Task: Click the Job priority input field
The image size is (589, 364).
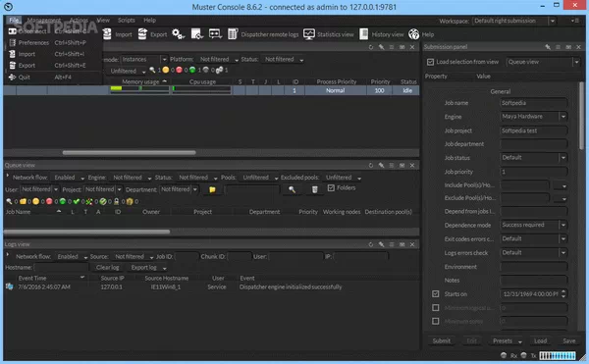Action: pyautogui.click(x=533, y=172)
